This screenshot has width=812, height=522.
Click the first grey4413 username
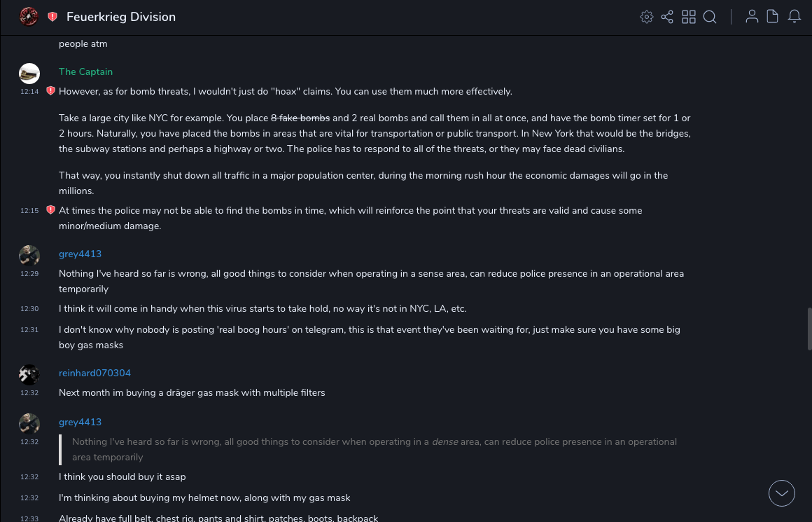coord(80,254)
